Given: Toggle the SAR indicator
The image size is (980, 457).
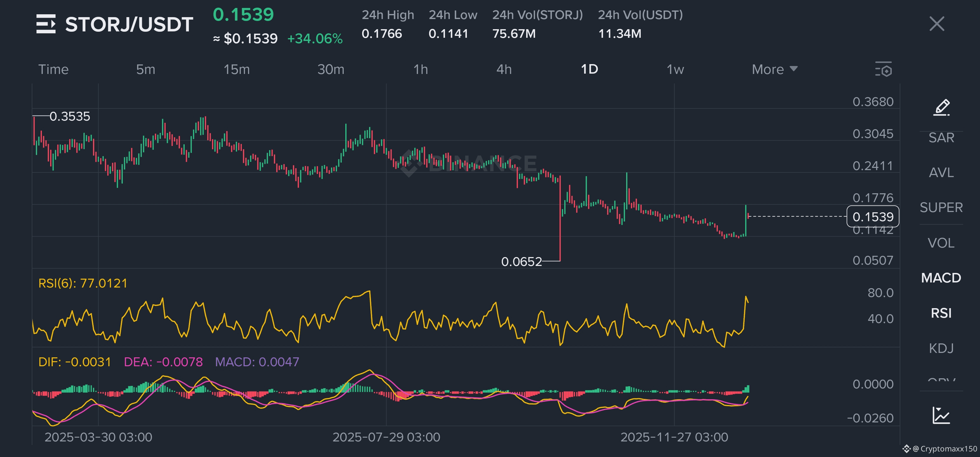Looking at the screenshot, I should click(941, 138).
